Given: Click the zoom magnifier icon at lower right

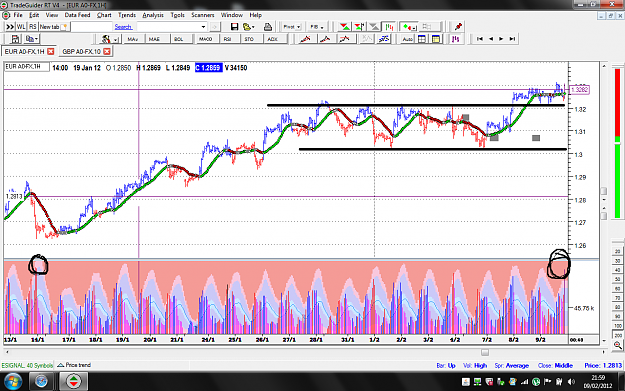Looking at the screenshot, I should 618,345.
